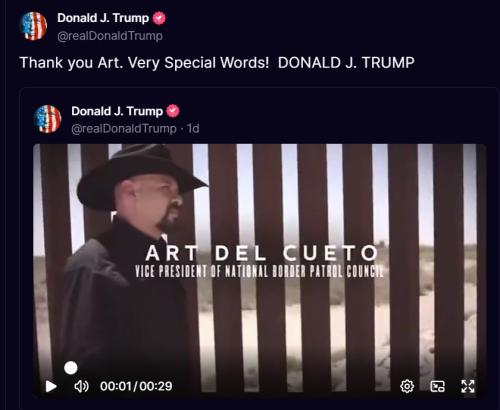Click the top verified badge checkmark
The image size is (500, 410).
(x=159, y=18)
